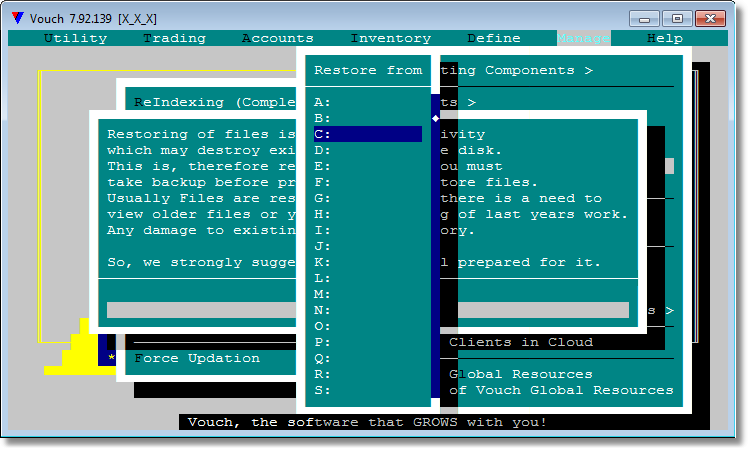Select highlighted drive C: to restore from
748x450 pixels.
click(x=368, y=134)
